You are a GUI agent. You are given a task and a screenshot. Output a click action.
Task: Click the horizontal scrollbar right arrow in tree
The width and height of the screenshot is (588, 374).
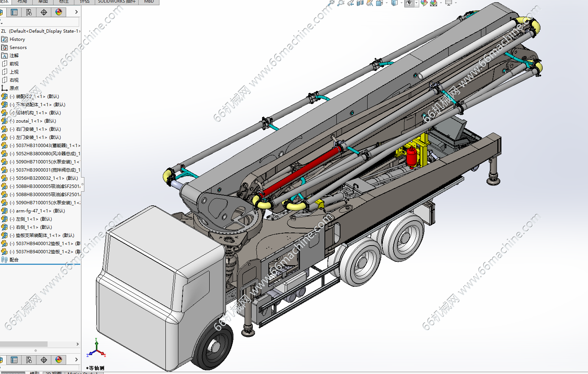77,344
